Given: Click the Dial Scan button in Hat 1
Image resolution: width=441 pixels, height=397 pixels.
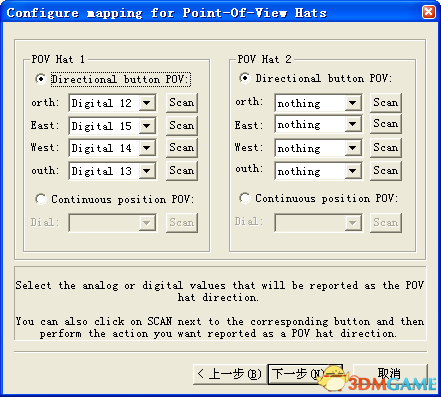Looking at the screenshot, I should [182, 223].
